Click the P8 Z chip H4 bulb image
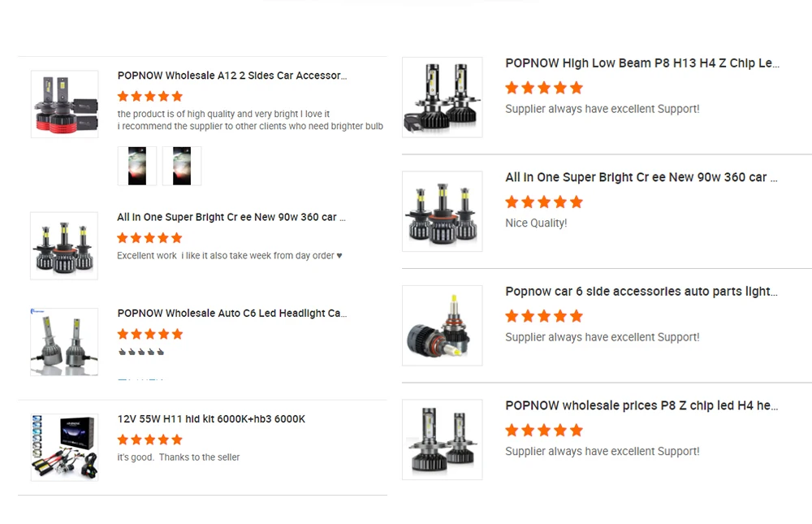 click(x=442, y=440)
